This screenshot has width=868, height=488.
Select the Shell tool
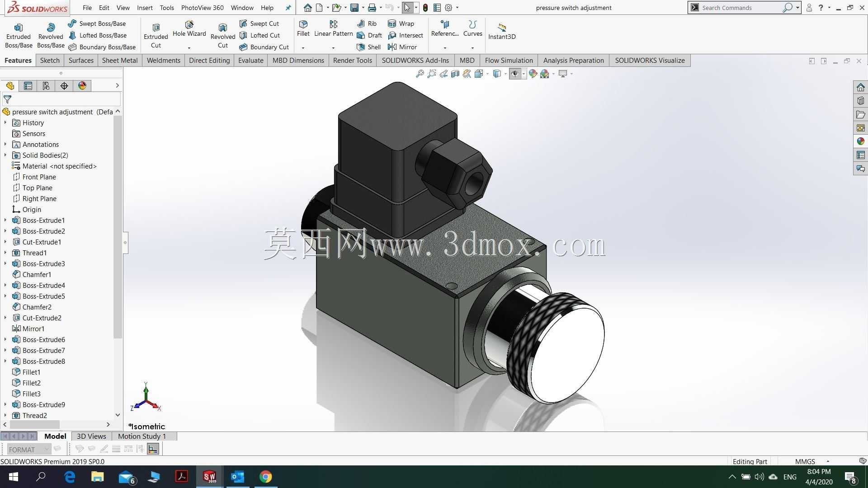(x=369, y=47)
